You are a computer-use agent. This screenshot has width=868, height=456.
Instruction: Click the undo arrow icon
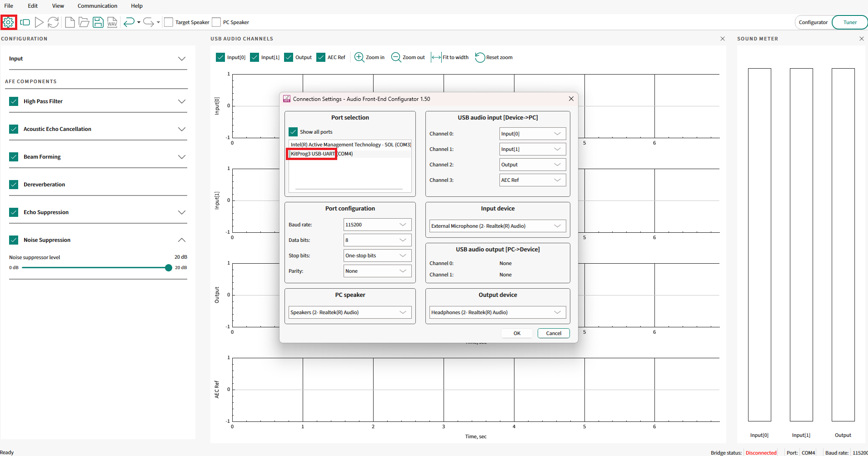[x=129, y=22]
